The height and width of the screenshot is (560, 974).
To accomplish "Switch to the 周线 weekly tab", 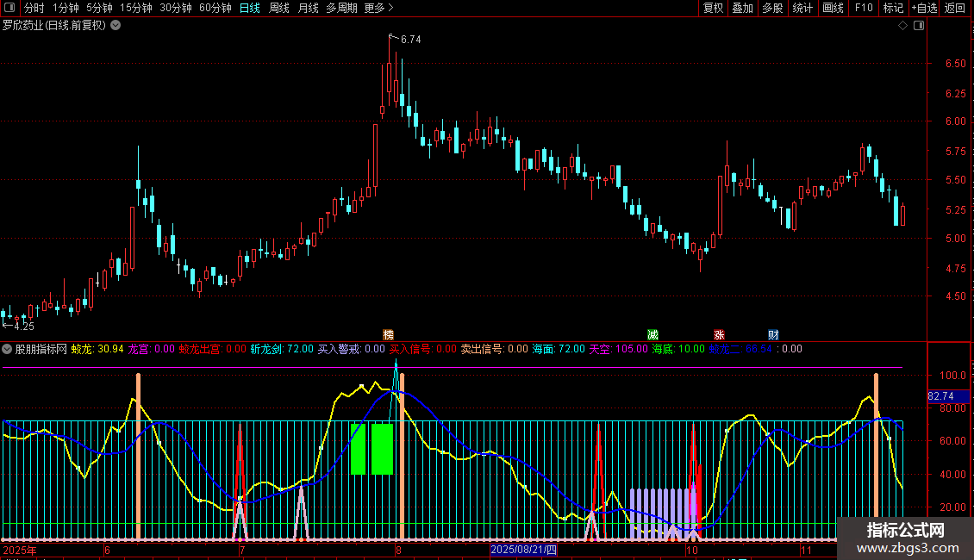I will coord(279,8).
